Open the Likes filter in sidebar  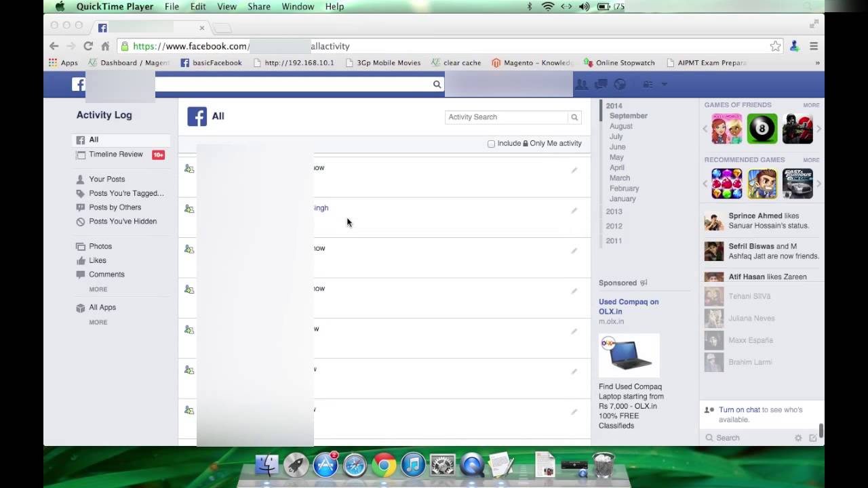click(98, 261)
